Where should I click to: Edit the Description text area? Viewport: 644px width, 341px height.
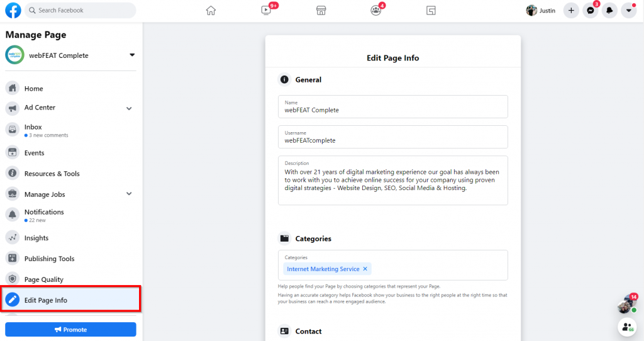pos(392,181)
